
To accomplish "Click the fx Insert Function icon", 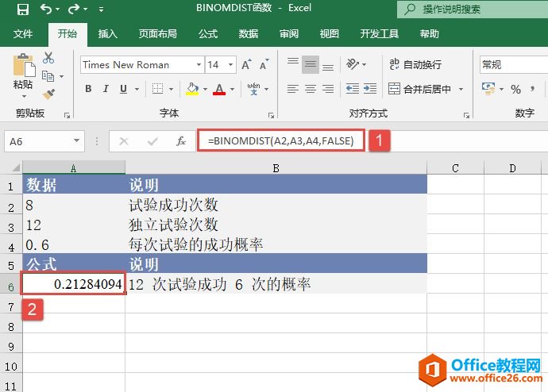I will [x=181, y=141].
